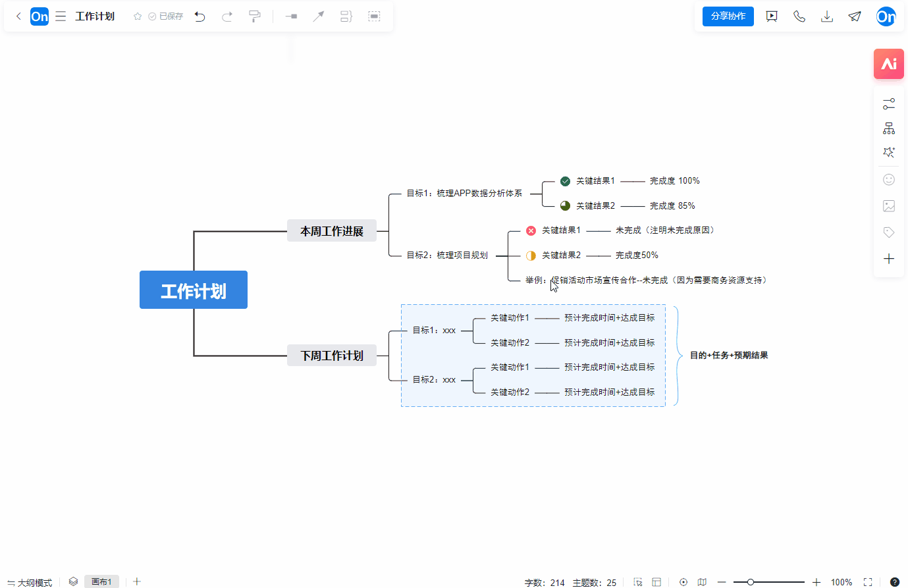The height and width of the screenshot is (588, 908).
Task: Insert a subtopic with the node icon
Action: [x=291, y=16]
